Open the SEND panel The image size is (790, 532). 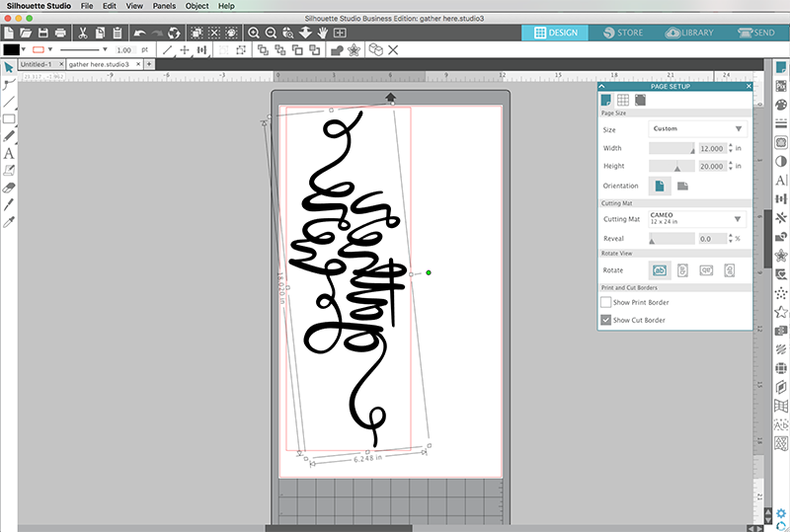click(x=756, y=33)
